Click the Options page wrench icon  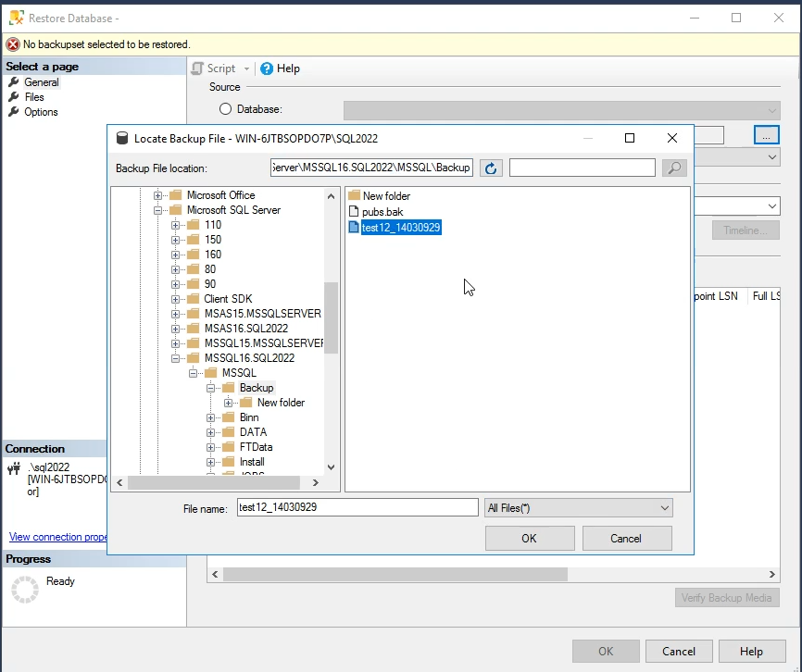click(14, 111)
